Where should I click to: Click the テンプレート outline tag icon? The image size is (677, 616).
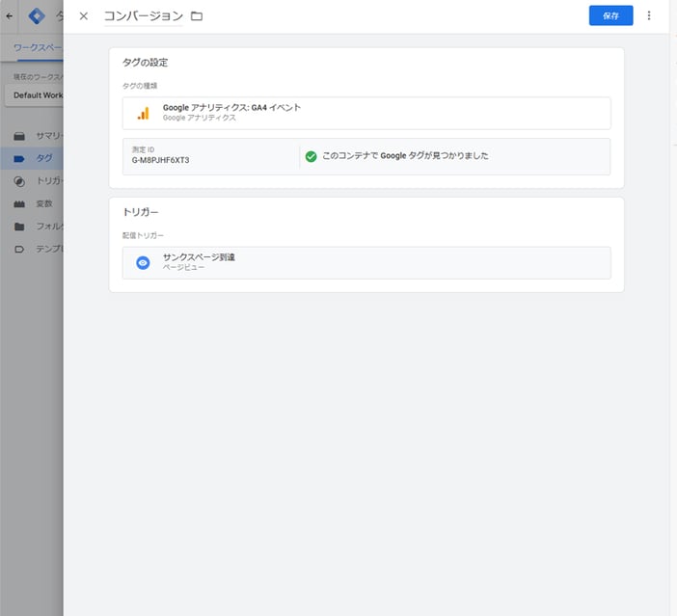[19, 249]
